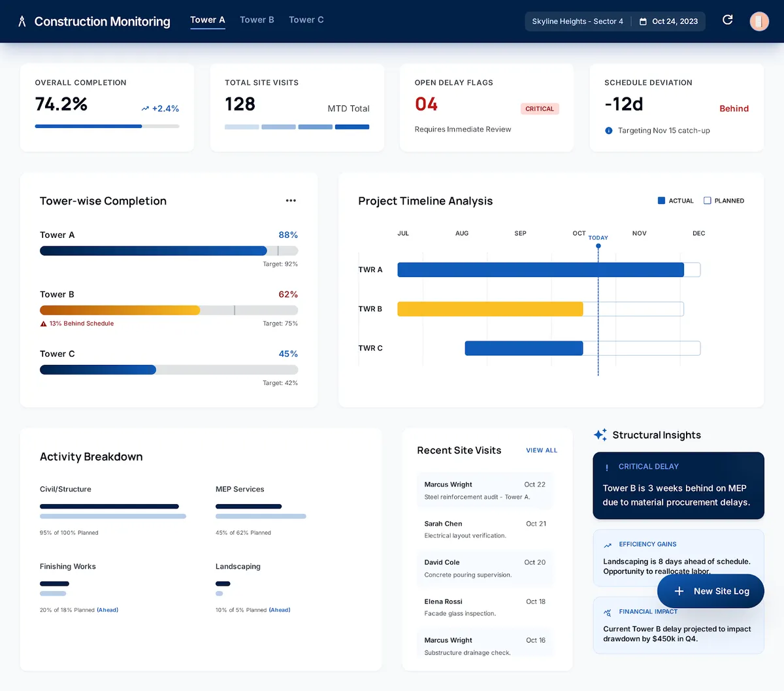Click the VIEW ALL link in Recent Site Visits
Image resolution: width=784 pixels, height=691 pixels.
(x=541, y=450)
